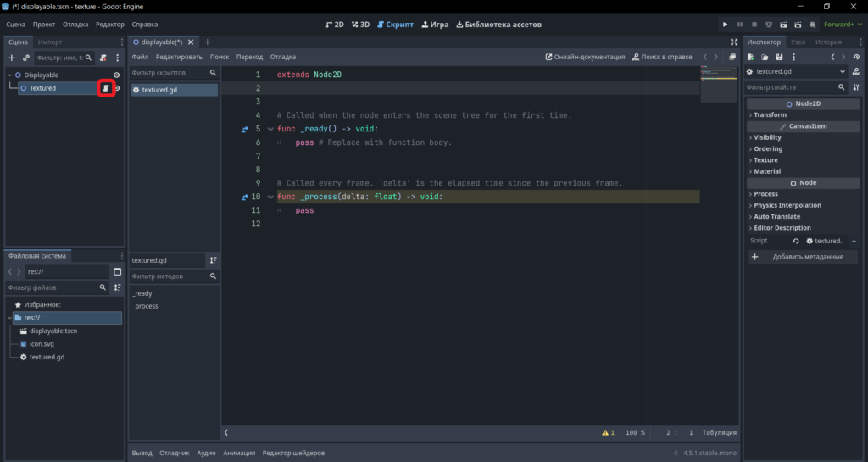The image size is (868, 462).
Task: Switch to the 3D workspace
Action: pyautogui.click(x=360, y=25)
